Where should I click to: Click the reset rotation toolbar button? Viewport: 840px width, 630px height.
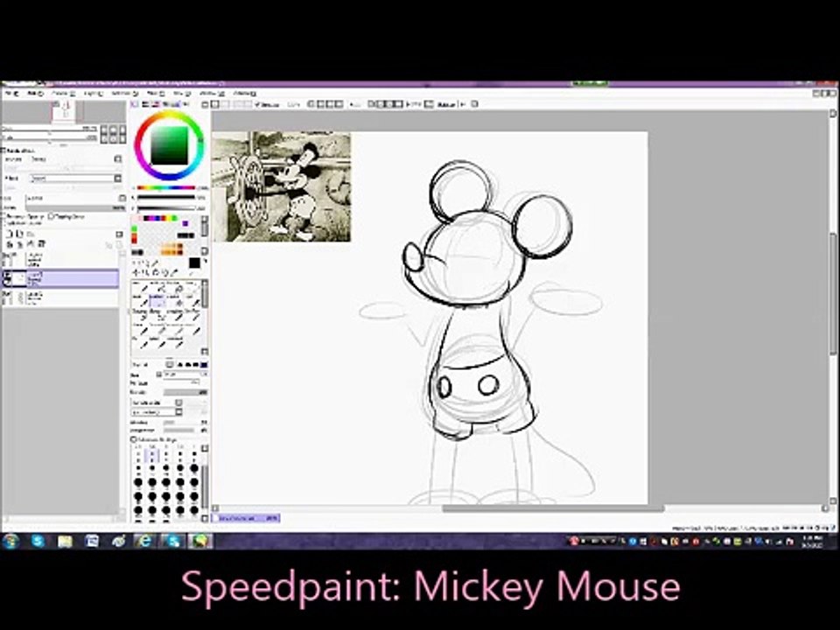coord(398,104)
